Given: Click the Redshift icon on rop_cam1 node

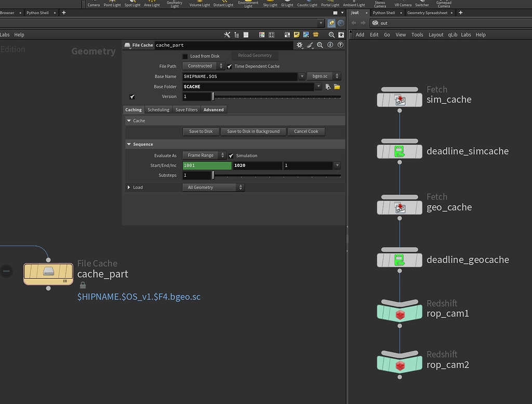Looking at the screenshot, I should click(400, 314).
